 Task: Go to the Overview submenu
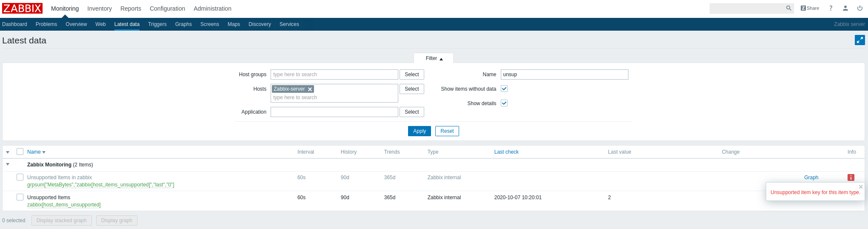point(76,24)
